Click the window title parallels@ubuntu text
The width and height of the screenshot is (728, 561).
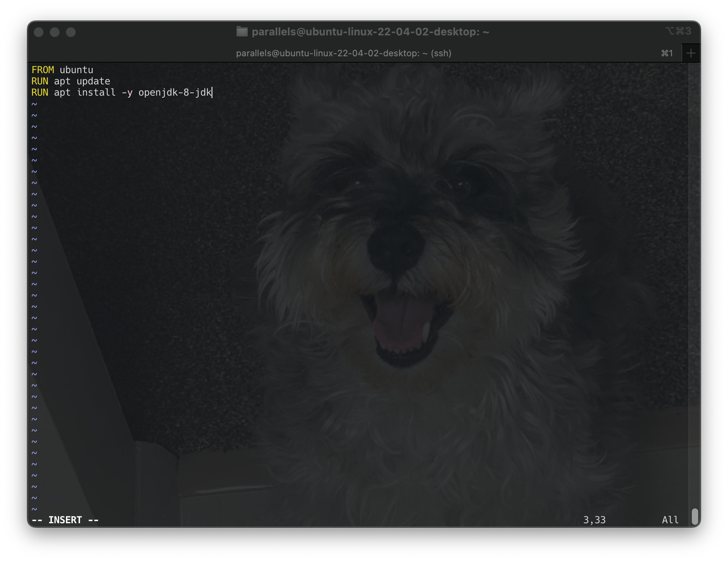point(370,32)
